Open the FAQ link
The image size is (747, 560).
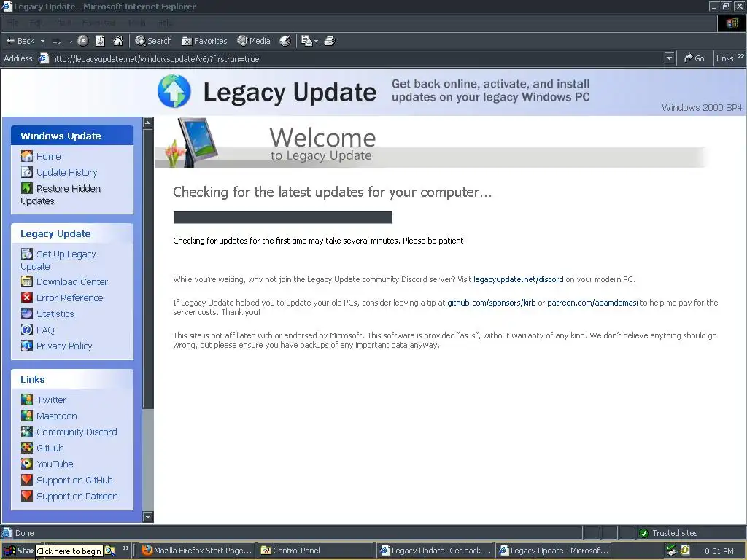45,330
